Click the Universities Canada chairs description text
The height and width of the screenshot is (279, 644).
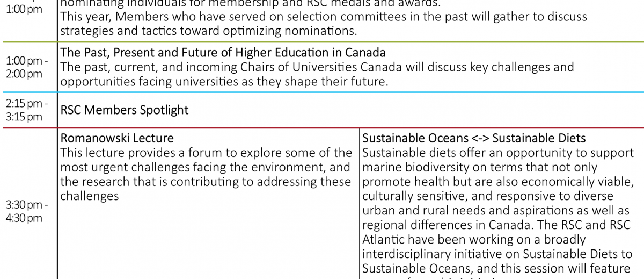pos(317,75)
